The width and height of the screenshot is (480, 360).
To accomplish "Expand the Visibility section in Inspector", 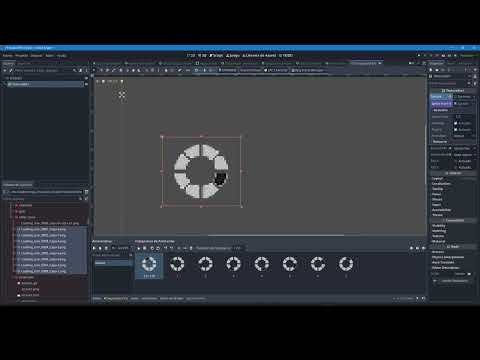I will [439, 226].
